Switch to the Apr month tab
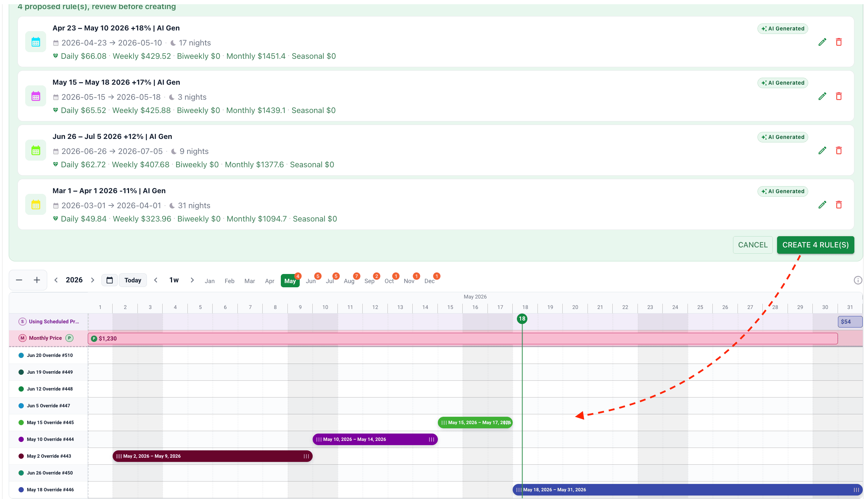This screenshot has width=868, height=499. coord(270,281)
